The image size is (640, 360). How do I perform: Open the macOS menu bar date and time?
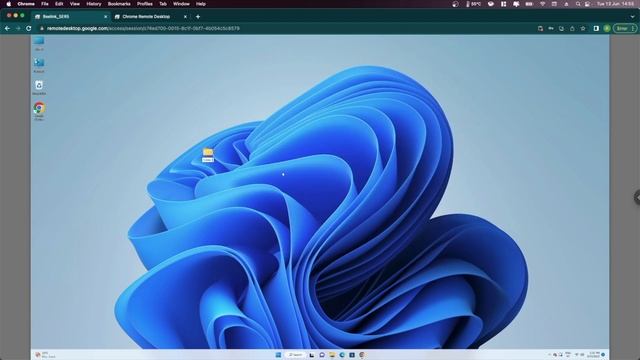click(616, 4)
